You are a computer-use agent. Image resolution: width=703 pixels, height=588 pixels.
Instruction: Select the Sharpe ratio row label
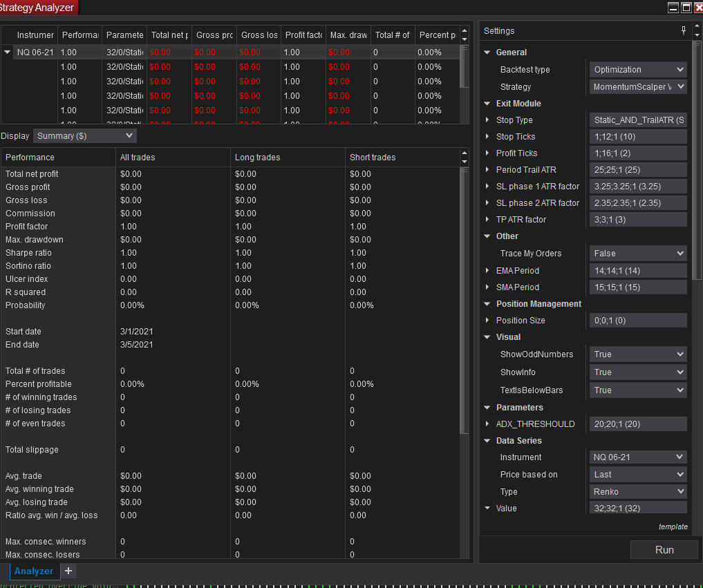[29, 253]
